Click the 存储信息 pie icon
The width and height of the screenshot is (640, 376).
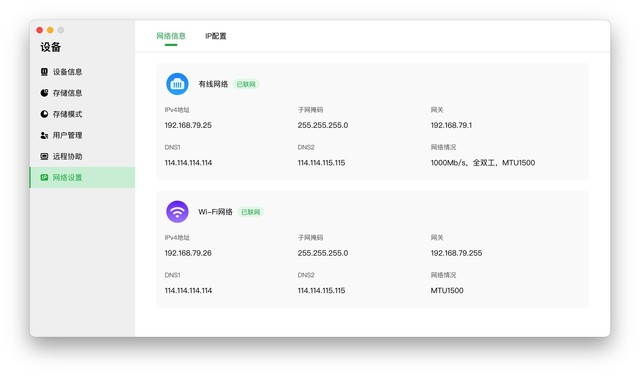[x=44, y=93]
